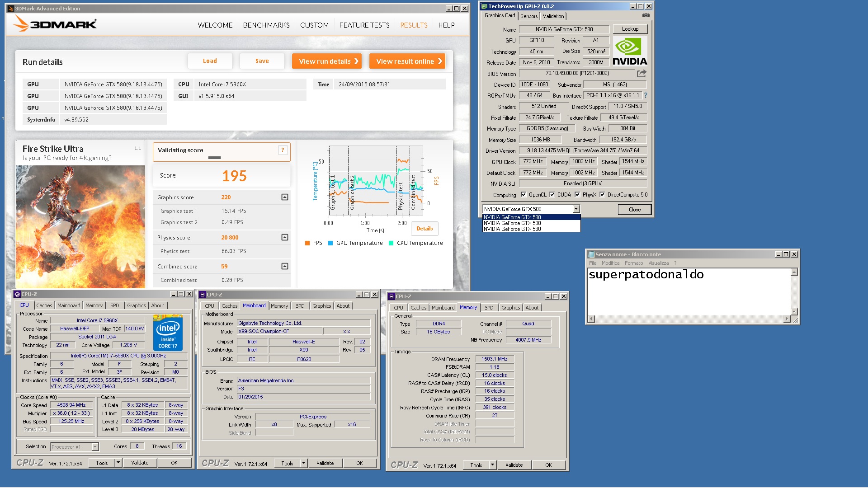Click the Validating score help question mark
Viewport: 868px width, 488px height.
click(283, 150)
